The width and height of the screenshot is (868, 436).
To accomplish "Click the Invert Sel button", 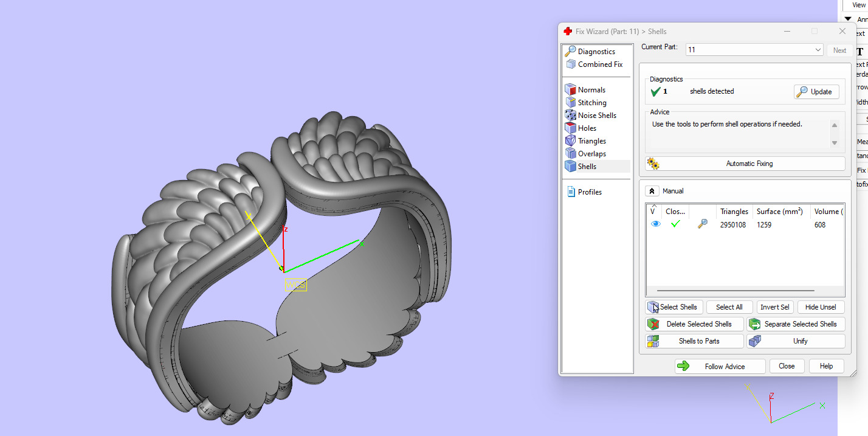I will point(775,307).
